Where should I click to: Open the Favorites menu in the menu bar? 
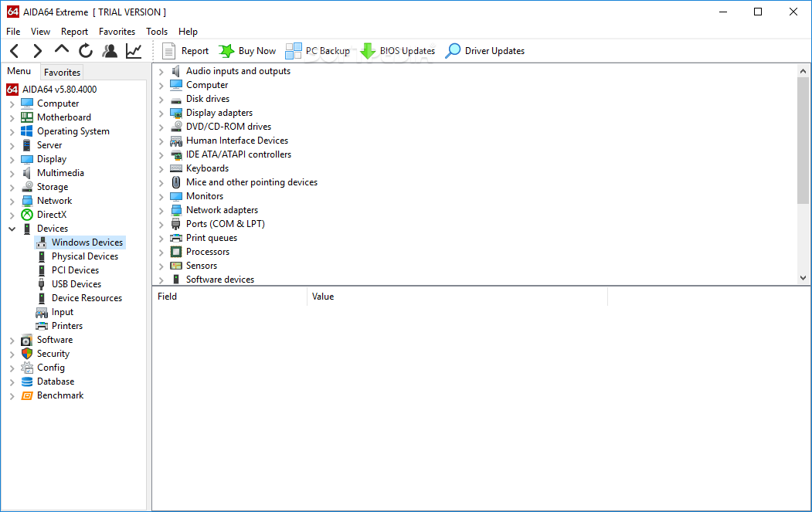click(117, 32)
